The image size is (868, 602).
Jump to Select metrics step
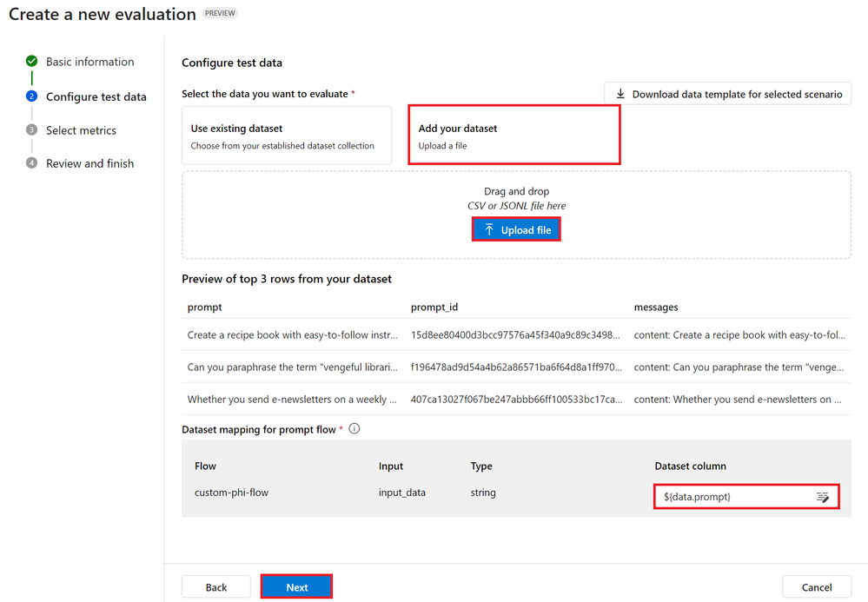coord(81,130)
